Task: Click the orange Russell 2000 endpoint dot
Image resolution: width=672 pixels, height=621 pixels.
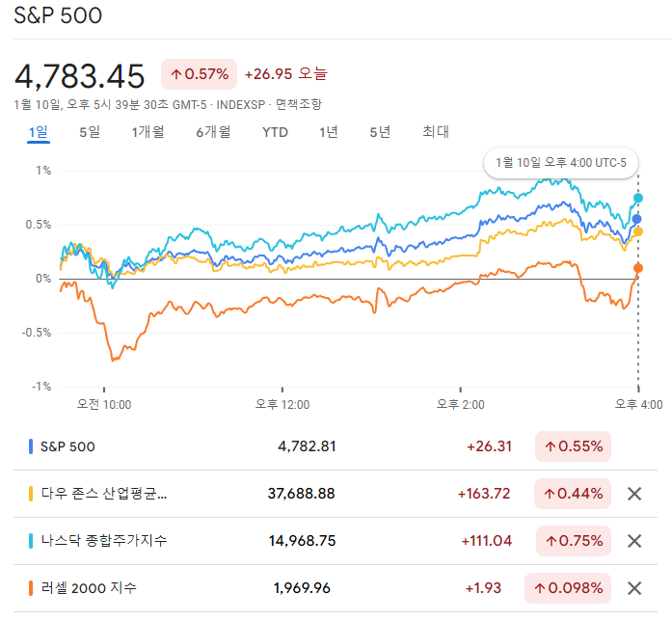Action: 638,268
